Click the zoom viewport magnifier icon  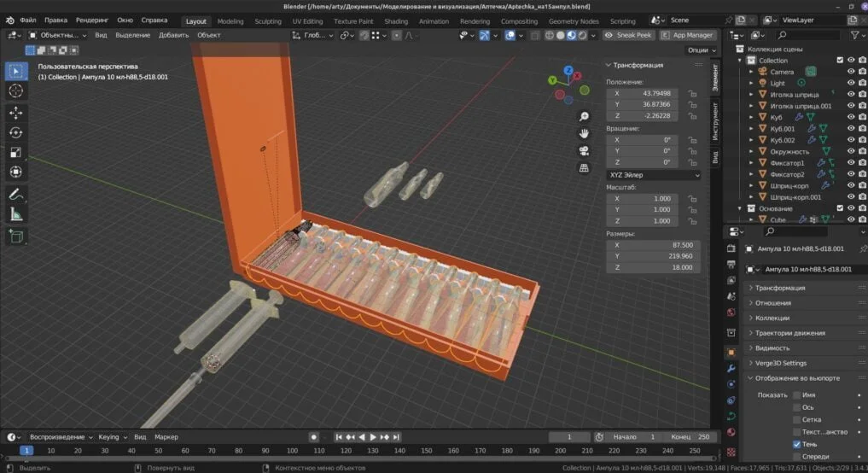(x=584, y=116)
